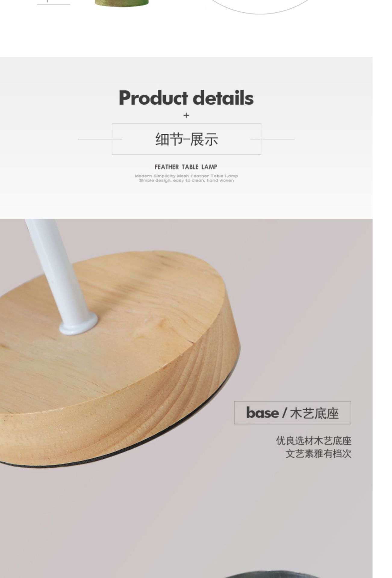Click the left decorative line beside 细节-展示

[x=100, y=139]
